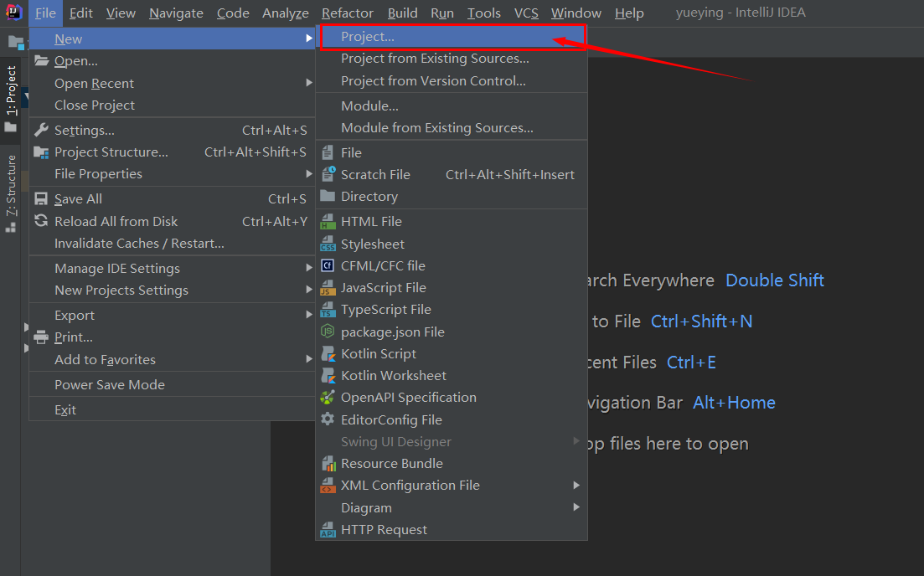
Task: Click the File icon in New submenu
Action: click(x=328, y=152)
